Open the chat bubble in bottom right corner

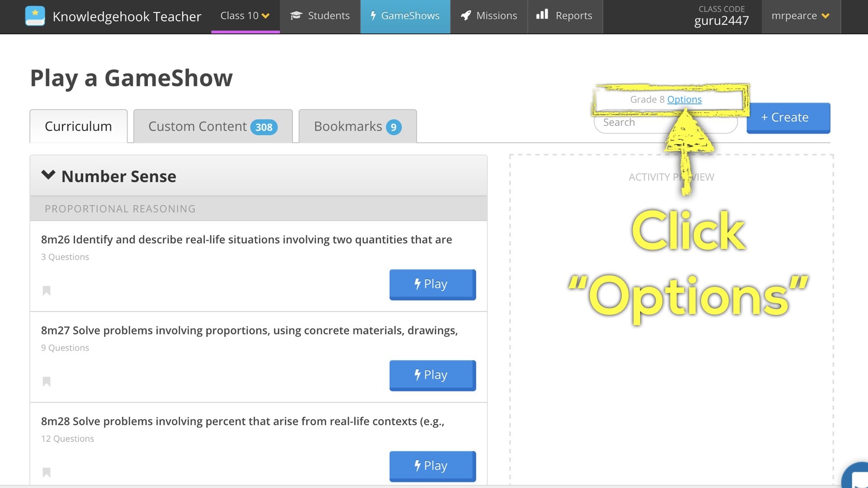click(859, 479)
